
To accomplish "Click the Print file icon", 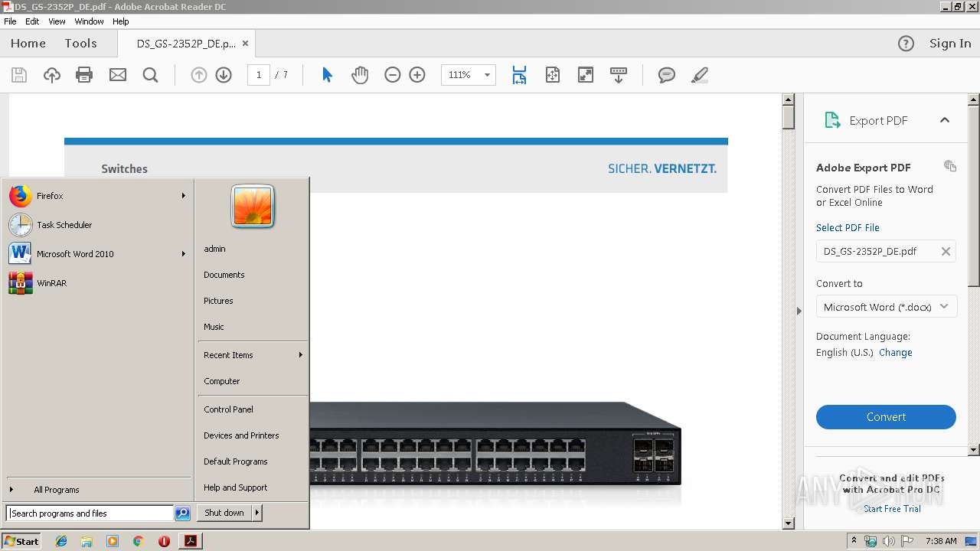I will click(84, 75).
